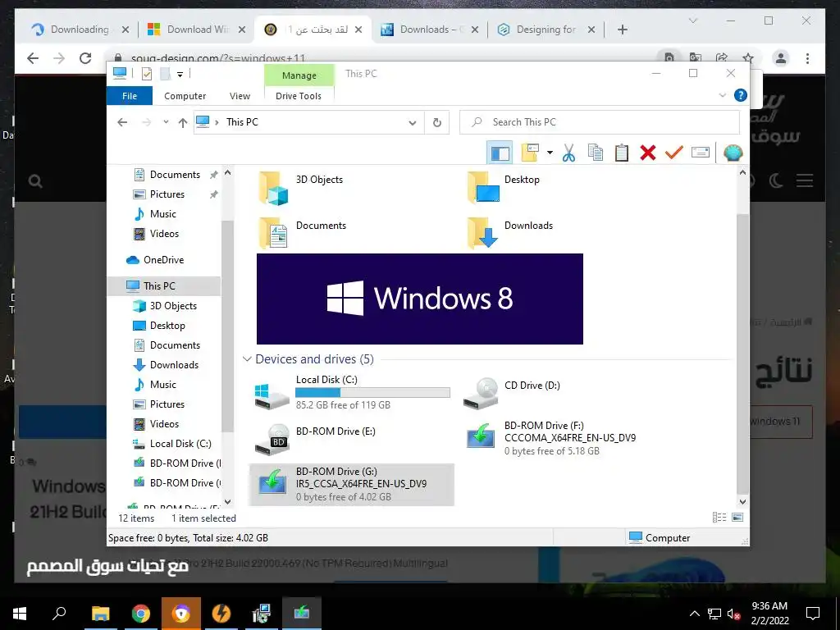Click the Chrome reload button

85,58
